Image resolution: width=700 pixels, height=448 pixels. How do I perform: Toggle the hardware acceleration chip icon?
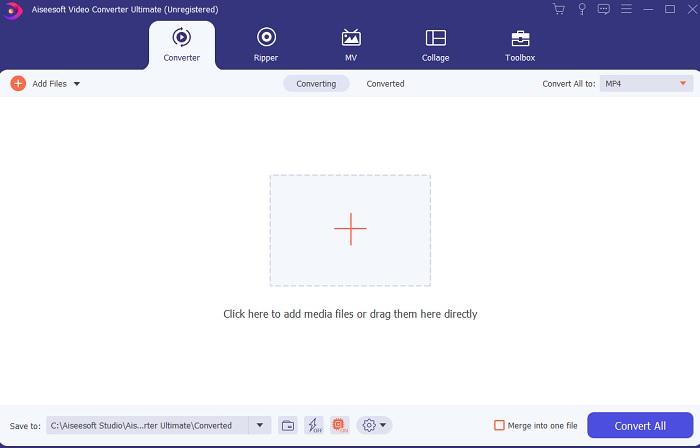pos(340,425)
